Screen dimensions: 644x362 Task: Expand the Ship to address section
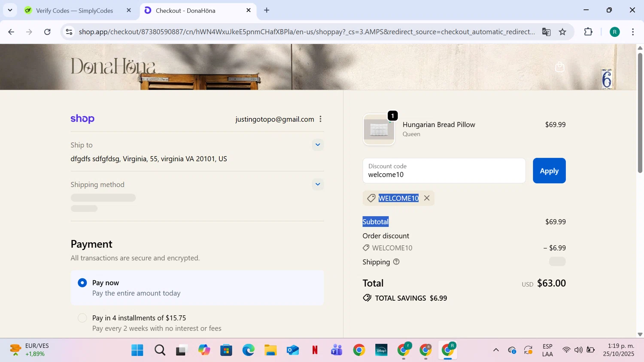tap(318, 145)
